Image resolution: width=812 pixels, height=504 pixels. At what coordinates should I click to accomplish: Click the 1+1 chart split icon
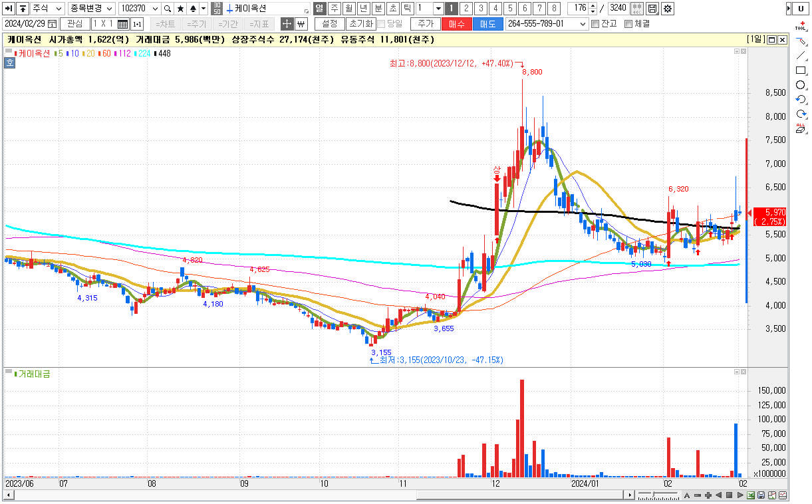[x=137, y=24]
